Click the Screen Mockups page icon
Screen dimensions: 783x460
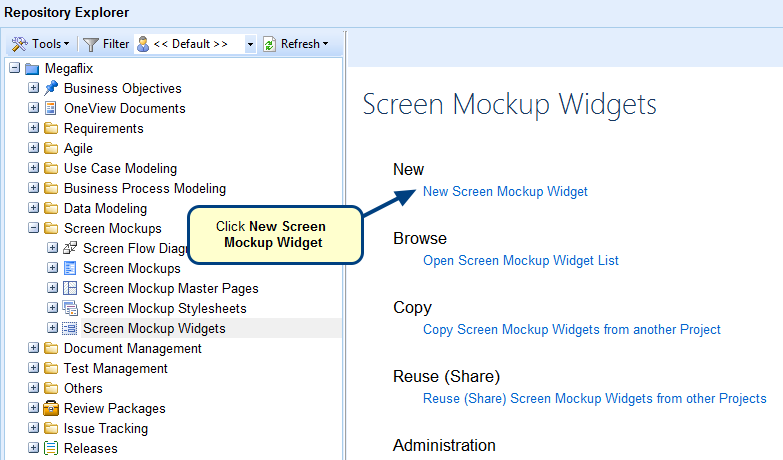click(70, 268)
